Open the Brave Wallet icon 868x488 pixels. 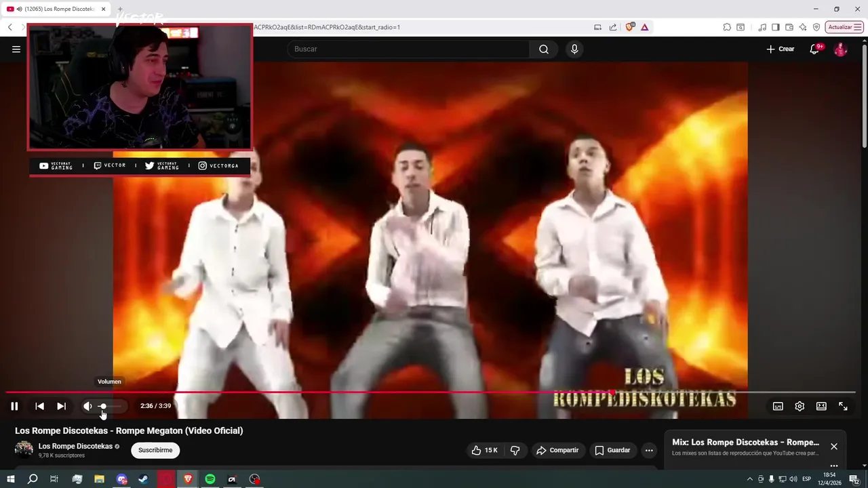click(x=789, y=27)
